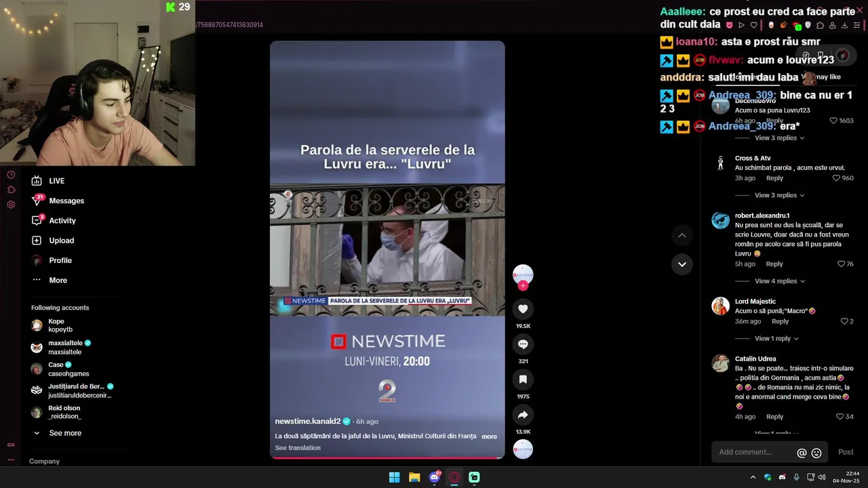
Task: Click the video progress bar
Action: [387, 457]
